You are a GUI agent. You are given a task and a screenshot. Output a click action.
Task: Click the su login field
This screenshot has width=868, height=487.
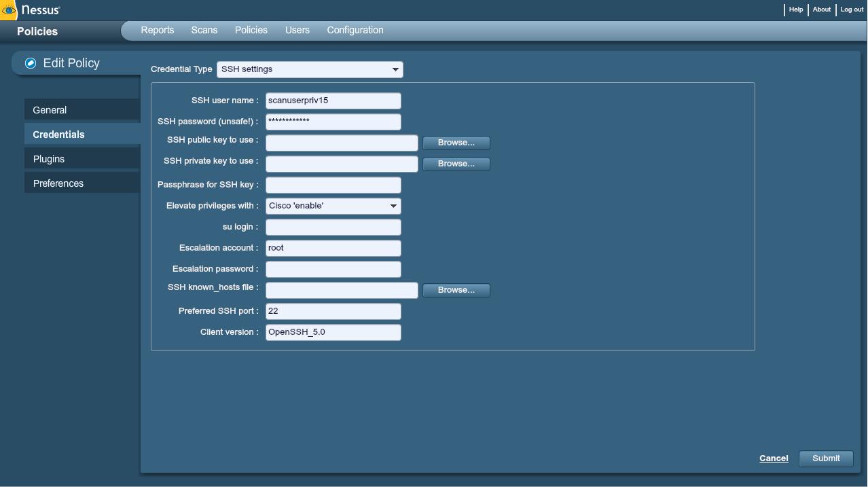333,227
